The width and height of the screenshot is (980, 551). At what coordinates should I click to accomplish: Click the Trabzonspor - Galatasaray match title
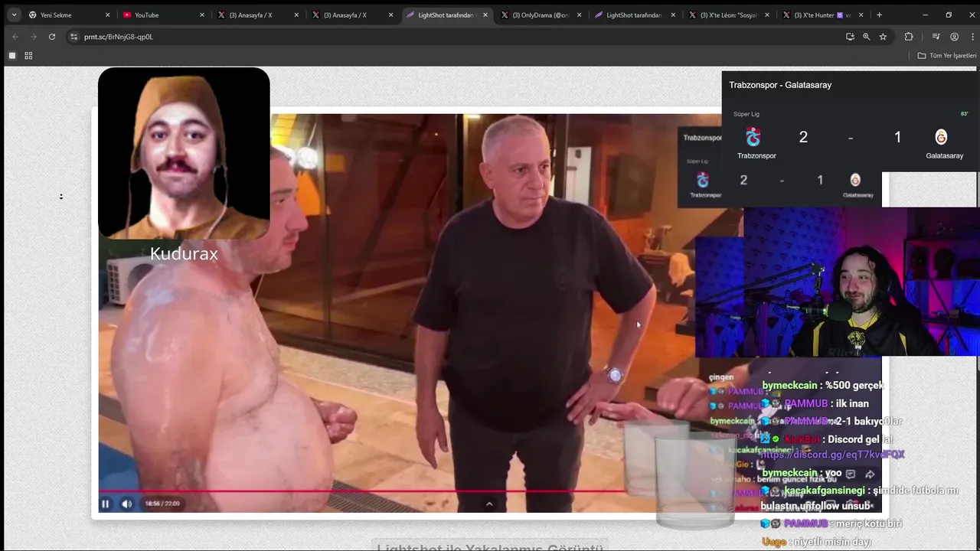pos(780,85)
